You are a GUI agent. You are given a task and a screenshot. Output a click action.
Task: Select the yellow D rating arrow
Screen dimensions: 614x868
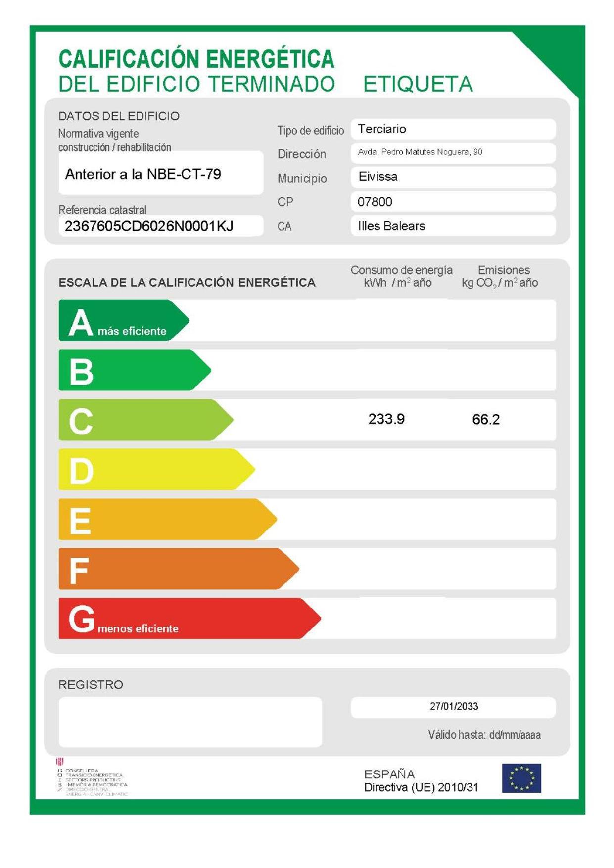(x=155, y=469)
